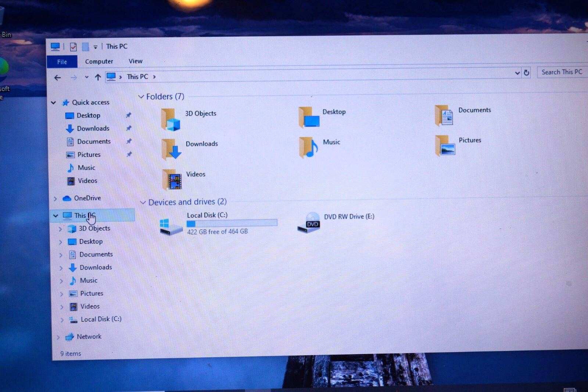
Task: Click the '422 GB free of 464 GB' text
Action: pos(218,232)
